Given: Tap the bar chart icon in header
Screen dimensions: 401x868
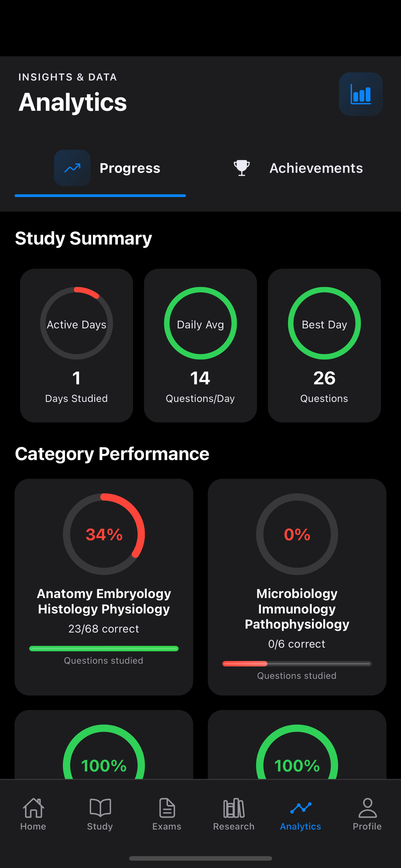Looking at the screenshot, I should 361,94.
